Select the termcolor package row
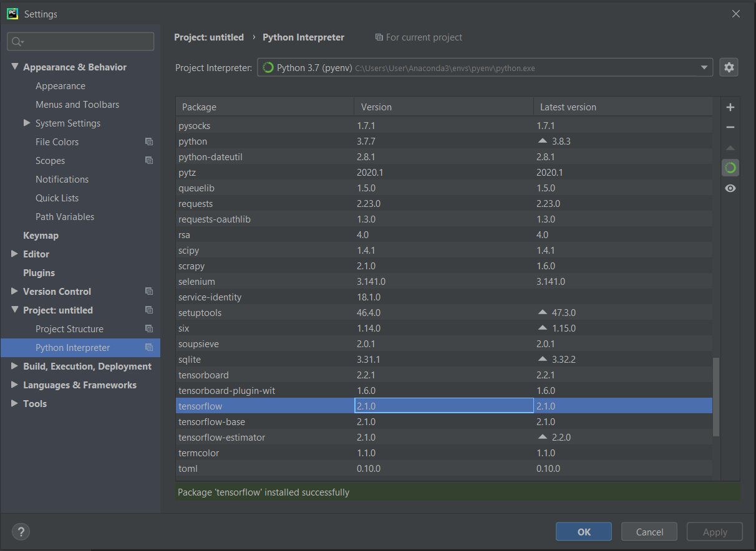756x551 pixels. pos(444,453)
